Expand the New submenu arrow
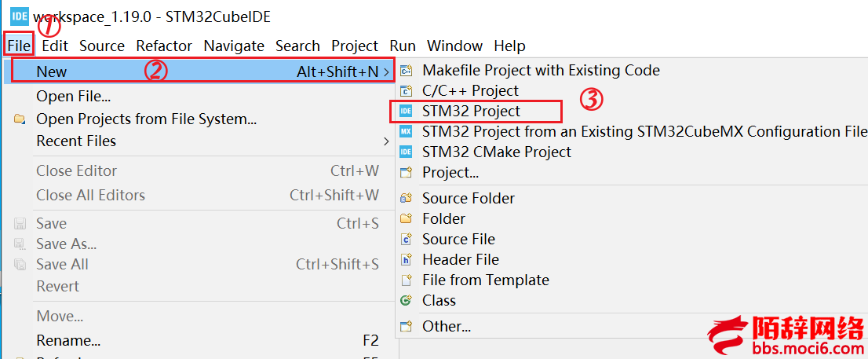The height and width of the screenshot is (359, 868). (x=386, y=71)
